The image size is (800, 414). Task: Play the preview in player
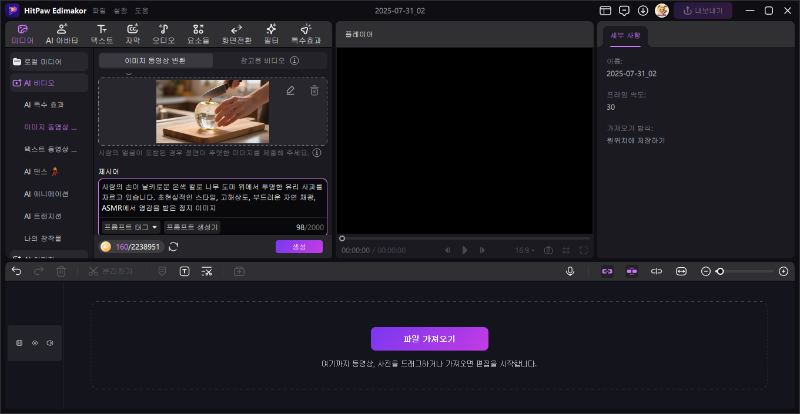(465, 250)
